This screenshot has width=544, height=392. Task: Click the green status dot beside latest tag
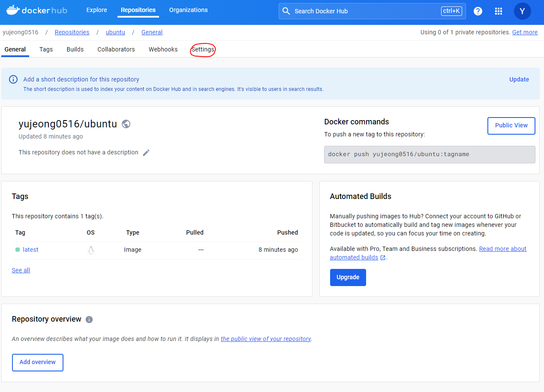pyautogui.click(x=18, y=250)
